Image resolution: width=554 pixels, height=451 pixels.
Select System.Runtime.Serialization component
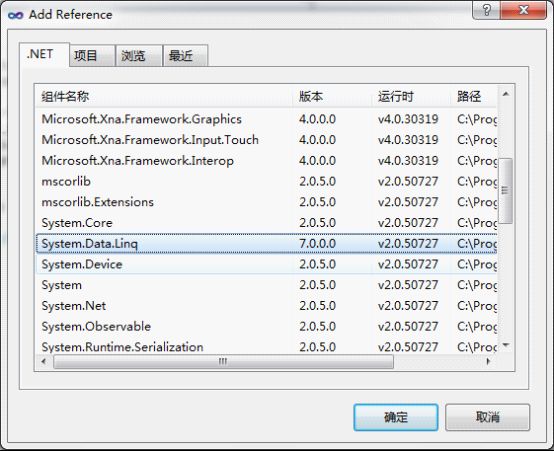click(x=267, y=346)
